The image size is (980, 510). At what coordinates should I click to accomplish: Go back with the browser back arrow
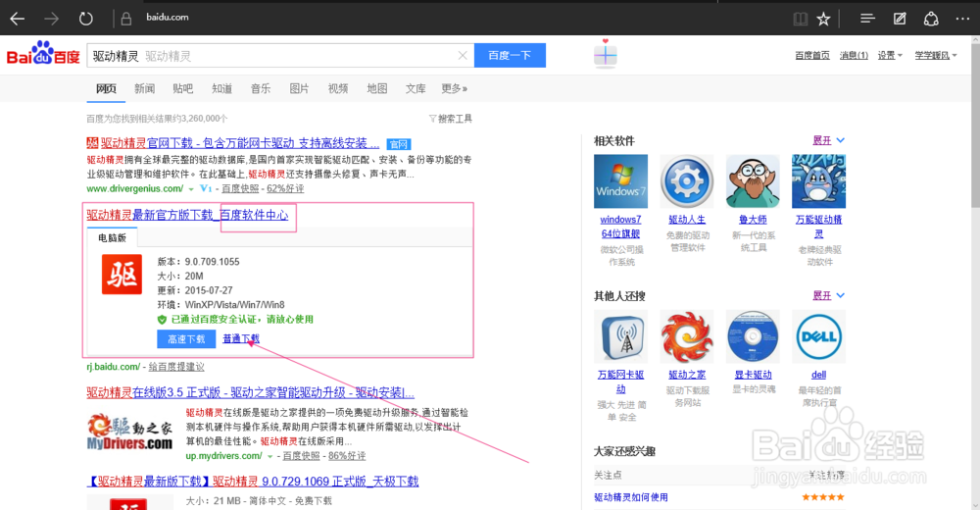18,19
